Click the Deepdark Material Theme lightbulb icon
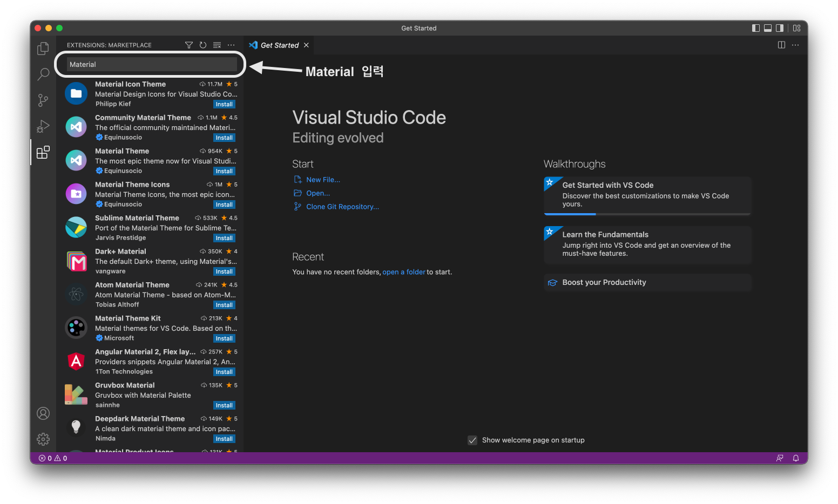838x504 pixels. click(76, 428)
